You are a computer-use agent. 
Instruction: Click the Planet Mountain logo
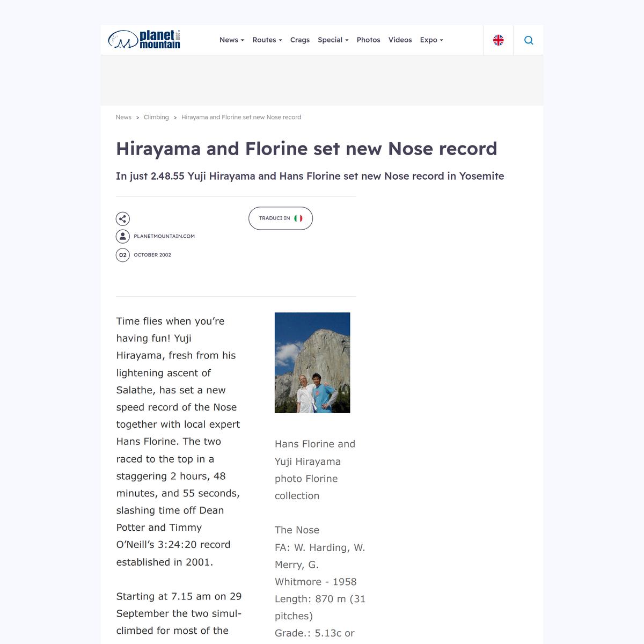[144, 40]
